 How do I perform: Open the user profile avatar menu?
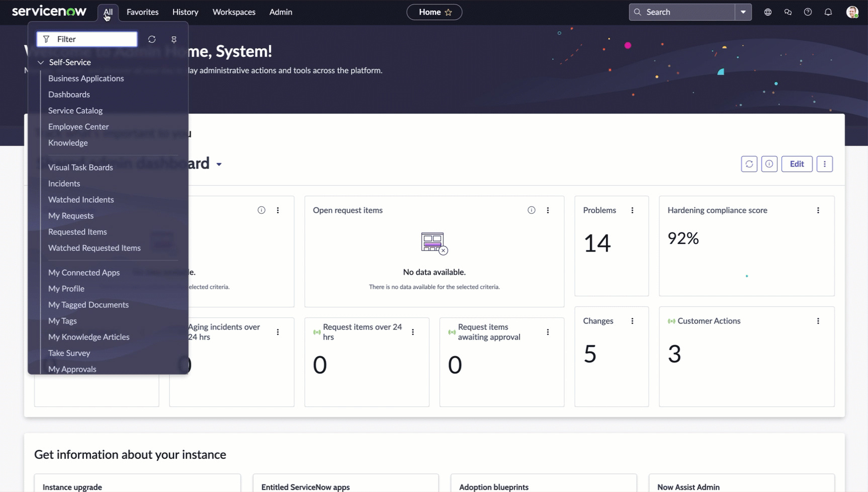click(x=852, y=12)
